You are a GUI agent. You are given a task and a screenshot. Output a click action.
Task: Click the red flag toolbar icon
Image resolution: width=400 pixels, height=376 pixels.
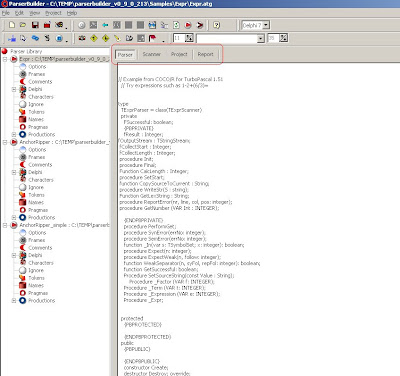pyautogui.click(x=153, y=38)
